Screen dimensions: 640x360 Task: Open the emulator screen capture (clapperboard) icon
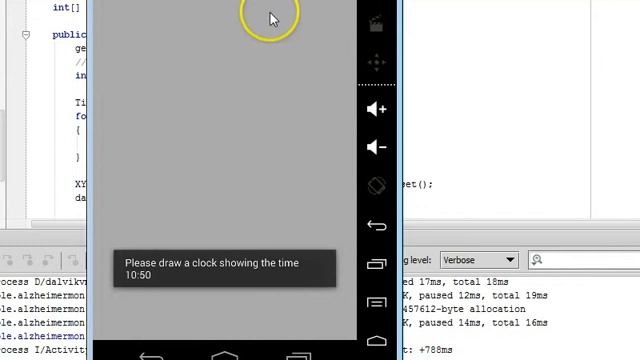coord(376,24)
